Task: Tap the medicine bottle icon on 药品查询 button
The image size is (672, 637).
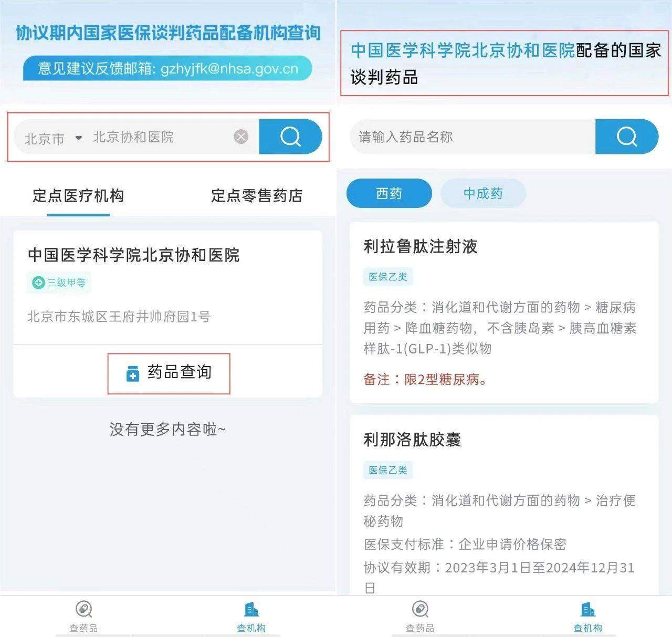Action: click(132, 373)
